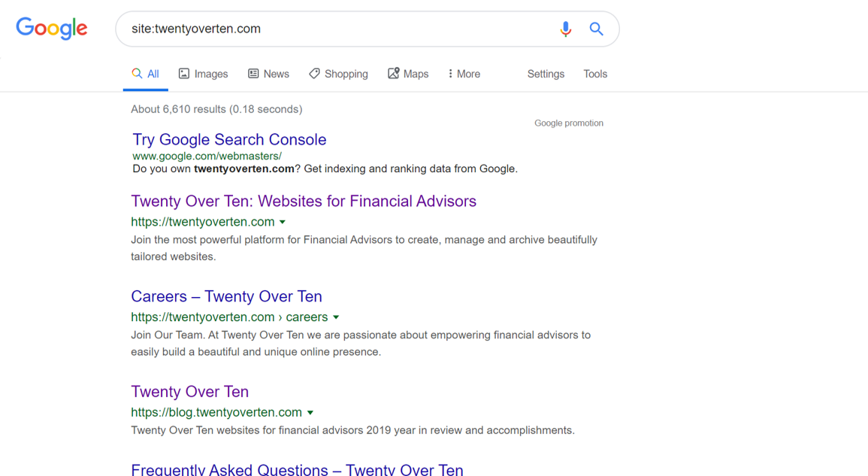Open Twenty Over Ten: Websites for Financial Advisors

[x=304, y=202]
